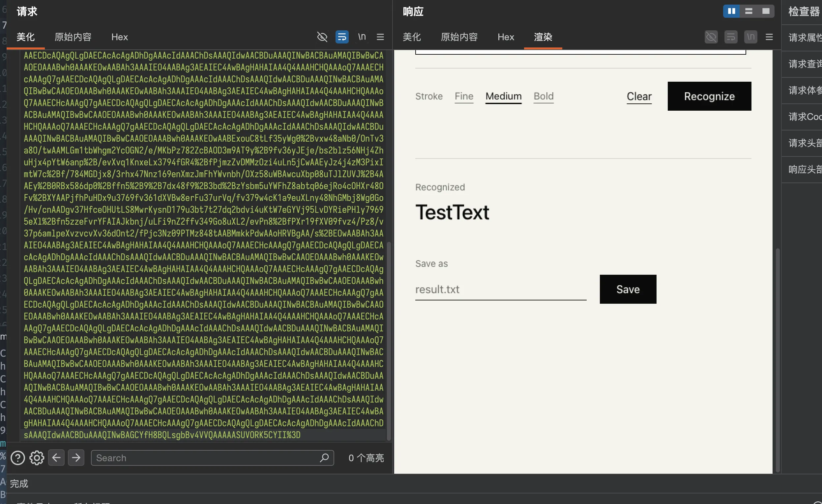
Task: Open the search help question mark icon
Action: (18, 458)
